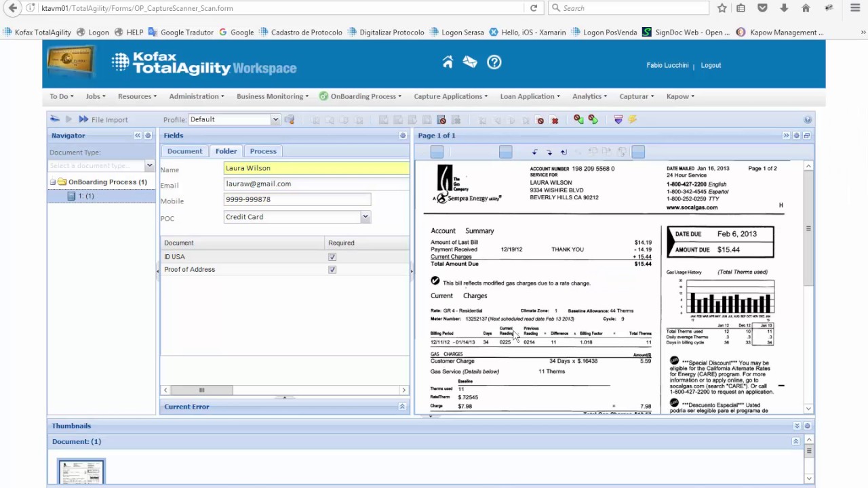Toggle the ID USA Required checkbox

click(332, 257)
